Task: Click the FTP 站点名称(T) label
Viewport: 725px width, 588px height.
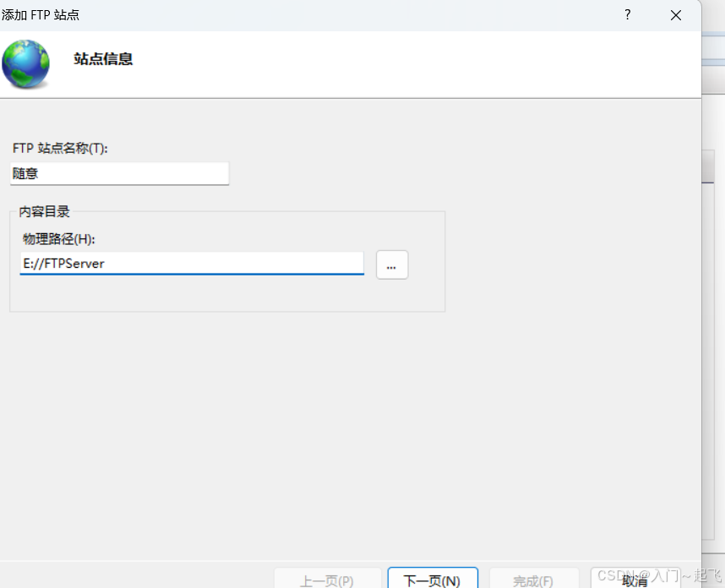Action: pos(60,149)
